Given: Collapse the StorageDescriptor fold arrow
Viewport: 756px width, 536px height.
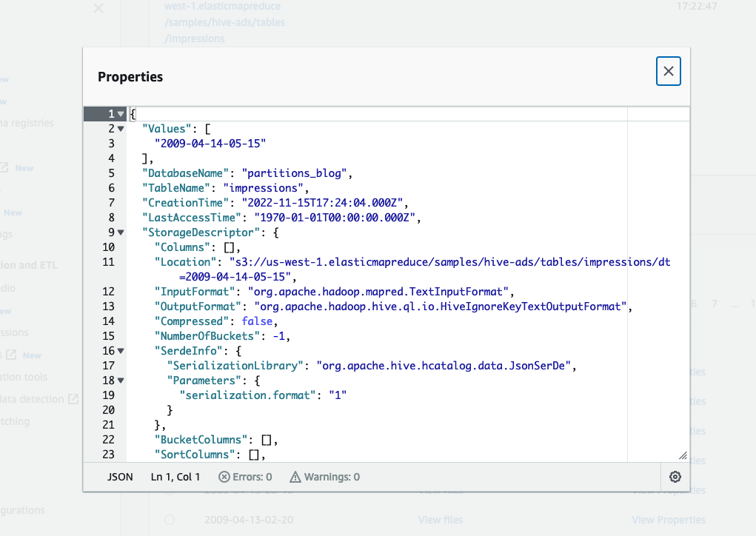Looking at the screenshot, I should (x=121, y=232).
